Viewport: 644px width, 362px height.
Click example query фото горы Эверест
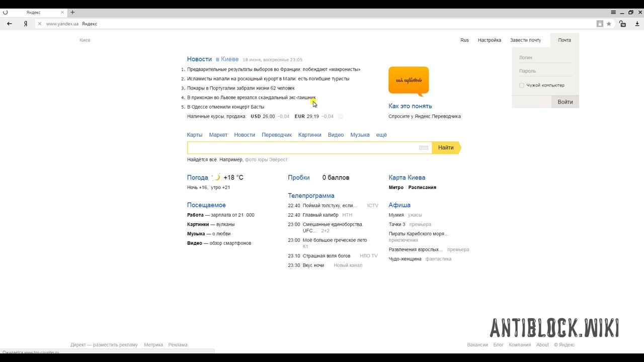coord(266,160)
